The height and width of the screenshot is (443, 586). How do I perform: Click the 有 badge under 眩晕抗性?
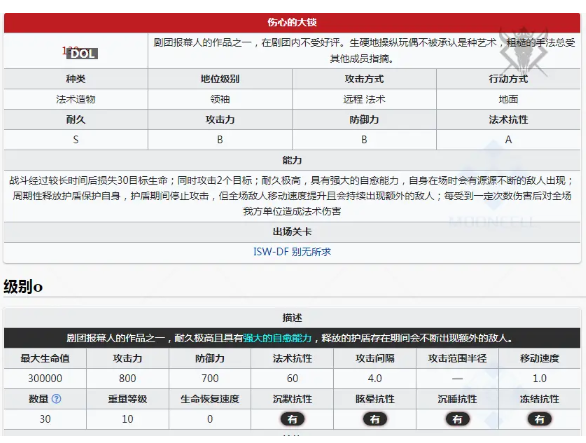(x=375, y=419)
